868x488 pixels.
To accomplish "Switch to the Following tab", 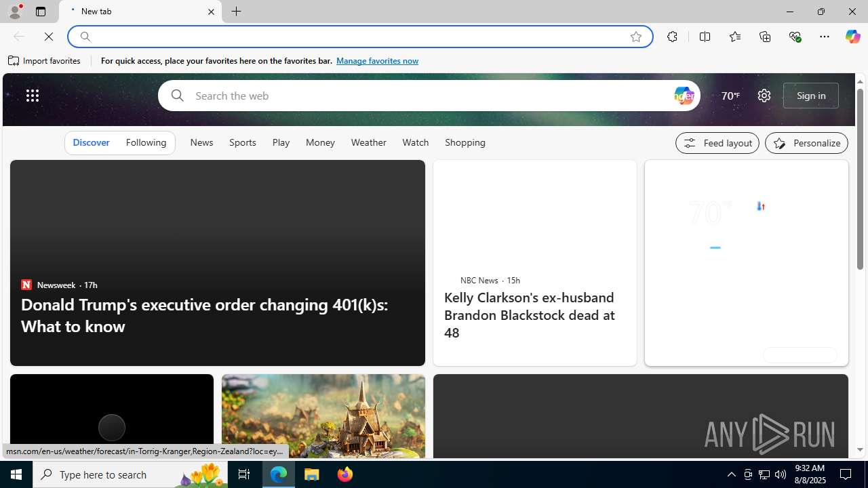I will [146, 143].
